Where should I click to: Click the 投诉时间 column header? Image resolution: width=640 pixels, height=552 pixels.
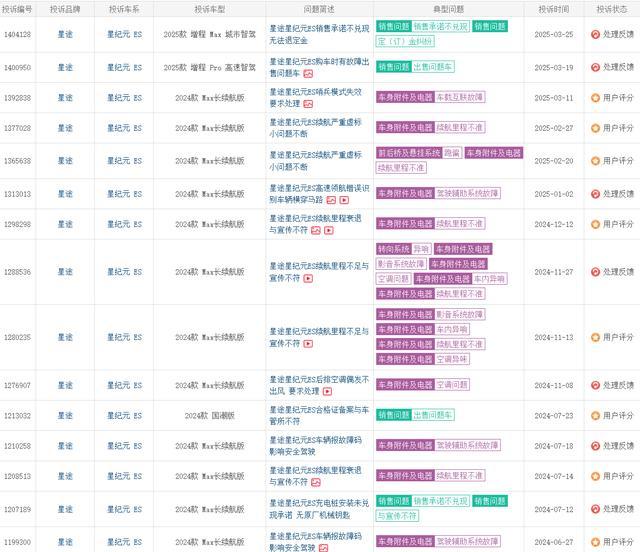click(x=554, y=9)
